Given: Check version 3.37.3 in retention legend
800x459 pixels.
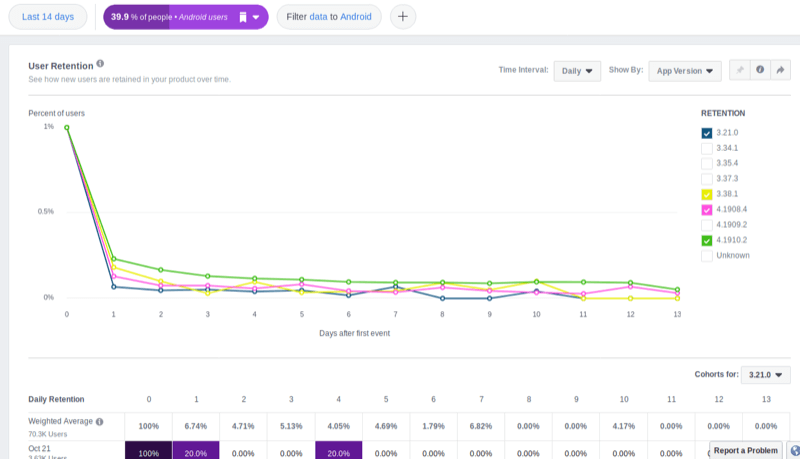Looking at the screenshot, I should pos(707,179).
